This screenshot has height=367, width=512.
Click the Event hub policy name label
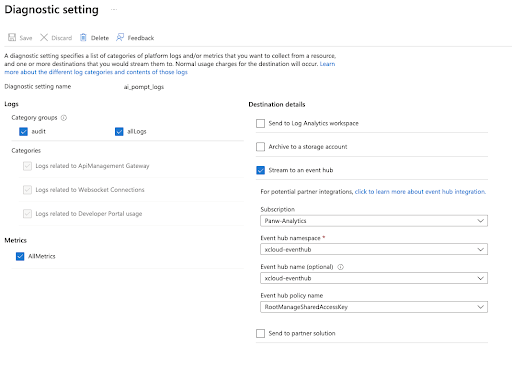(292, 295)
